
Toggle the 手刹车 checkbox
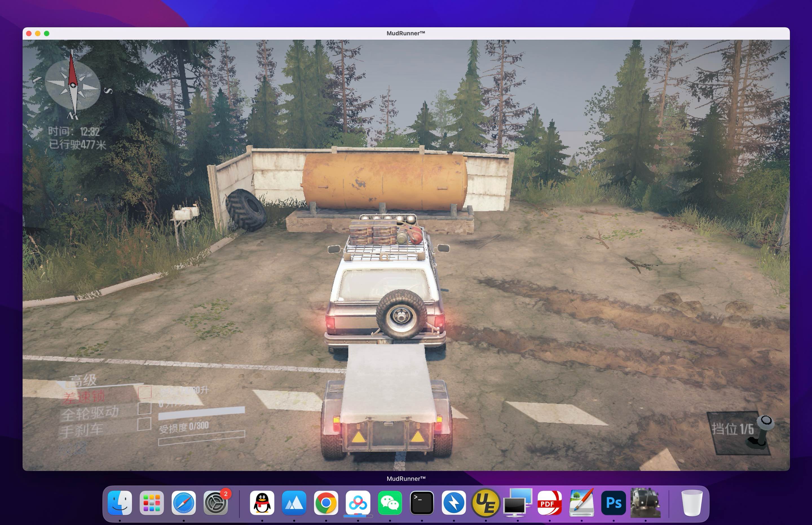(145, 424)
